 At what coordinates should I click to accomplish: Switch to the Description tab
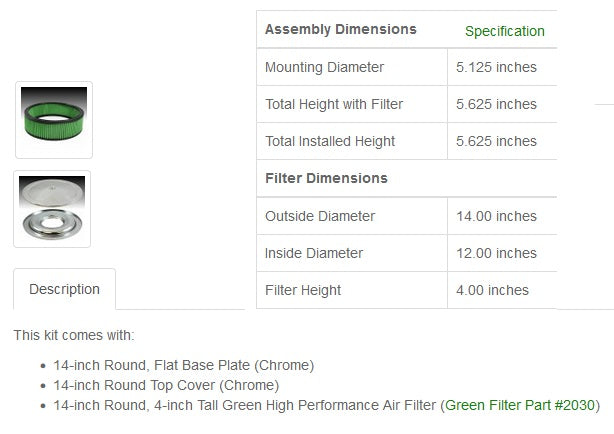tap(64, 289)
